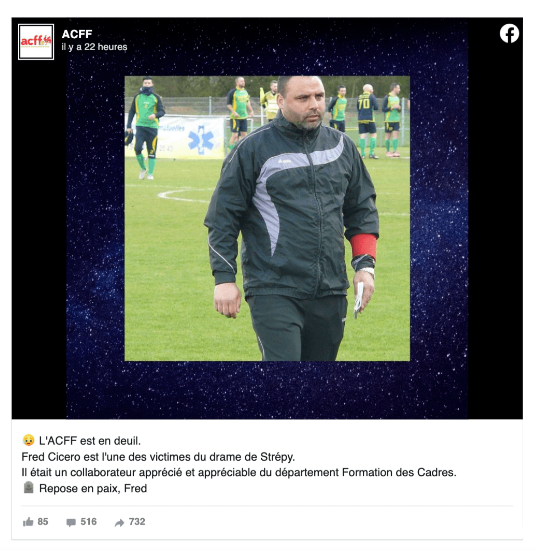The image size is (537, 551).
Task: Click the thumbs-up like icon
Action: click(x=28, y=522)
